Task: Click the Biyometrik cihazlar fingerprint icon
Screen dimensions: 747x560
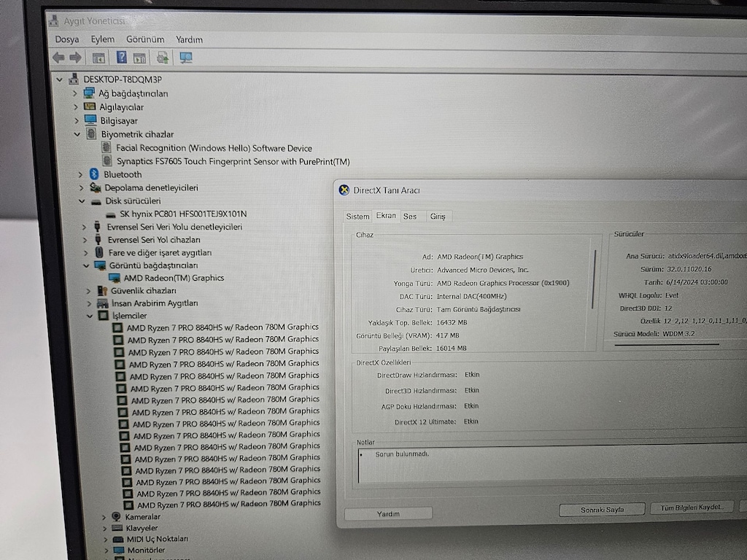Action: tap(91, 134)
